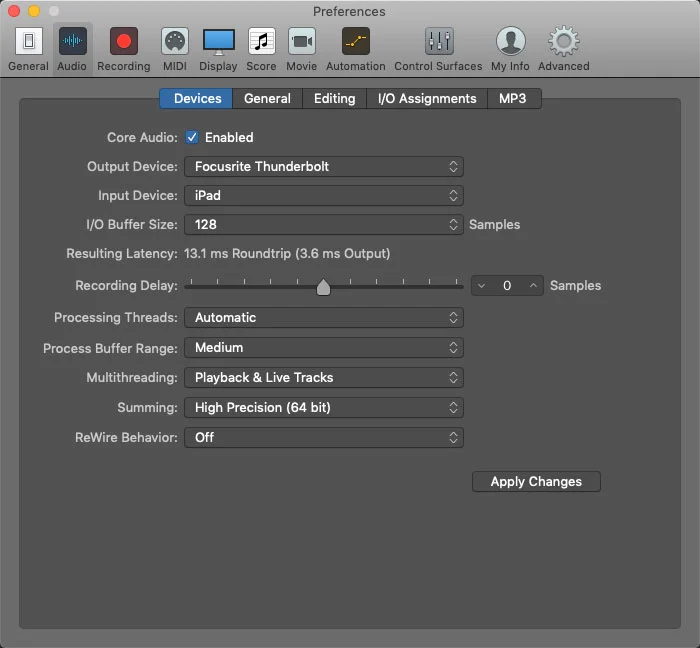This screenshot has width=700, height=648.
Task: Minimize the Preferences window
Action: point(34,11)
